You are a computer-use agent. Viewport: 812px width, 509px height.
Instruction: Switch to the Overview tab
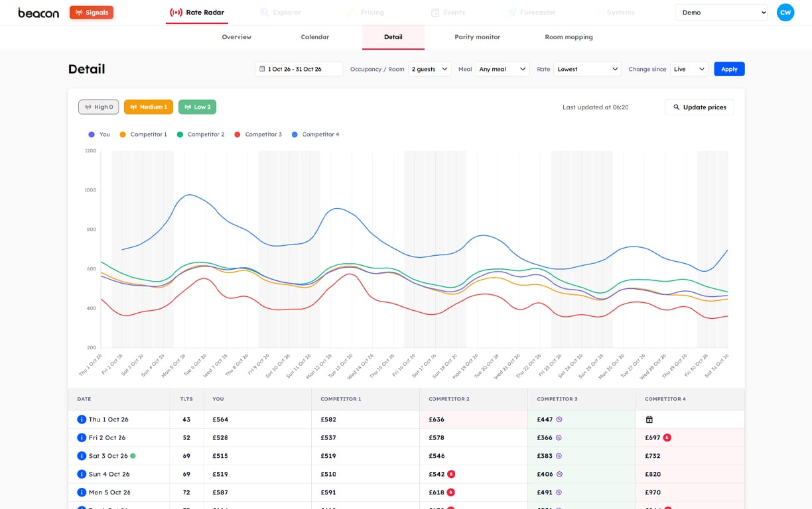237,37
